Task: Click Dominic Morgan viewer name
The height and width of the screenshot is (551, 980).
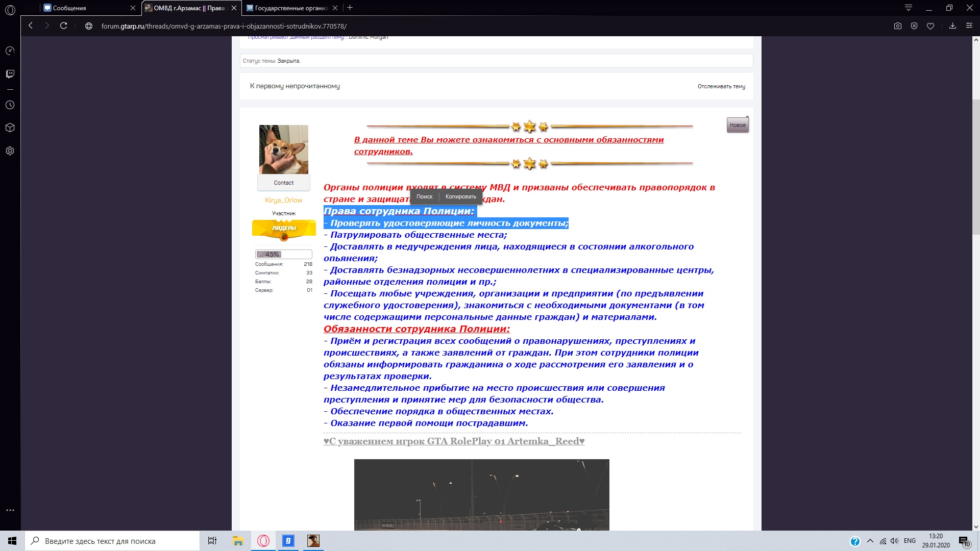Action: point(369,37)
